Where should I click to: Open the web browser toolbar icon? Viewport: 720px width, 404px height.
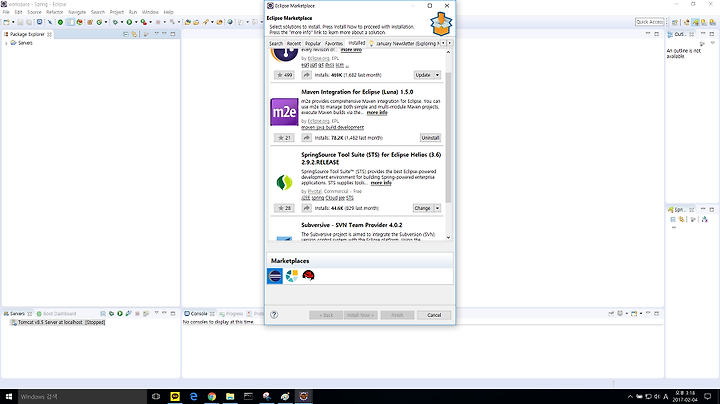point(230,22)
